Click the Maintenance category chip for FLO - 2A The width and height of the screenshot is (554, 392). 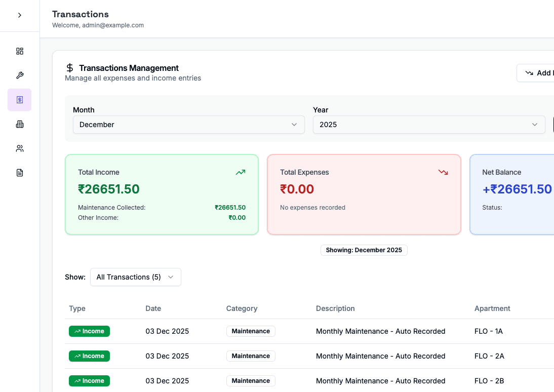tap(251, 356)
